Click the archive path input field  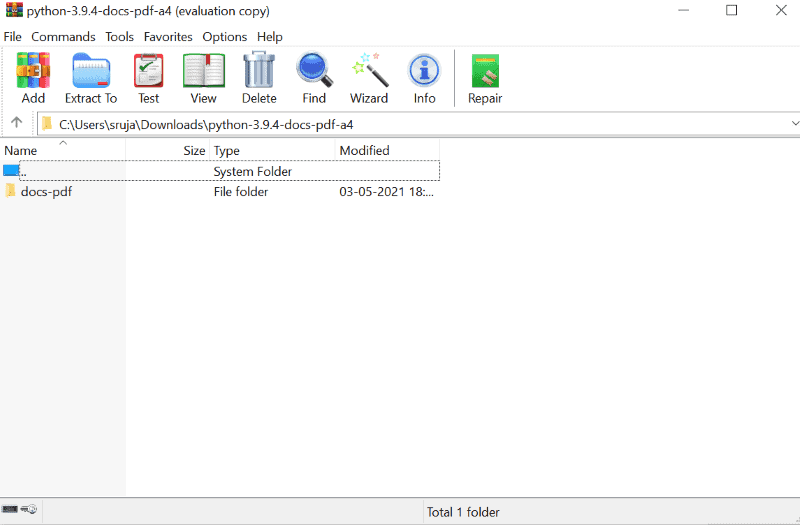418,124
